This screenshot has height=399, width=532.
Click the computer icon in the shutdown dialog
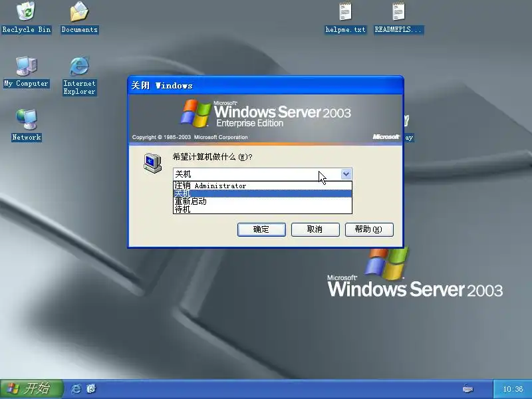(152, 163)
